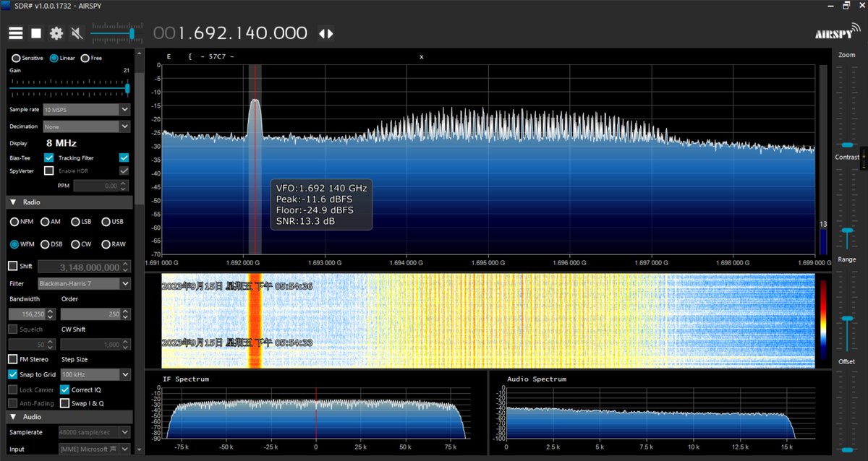The width and height of the screenshot is (868, 461).
Task: Open the Sample rate dropdown
Action: 86,109
